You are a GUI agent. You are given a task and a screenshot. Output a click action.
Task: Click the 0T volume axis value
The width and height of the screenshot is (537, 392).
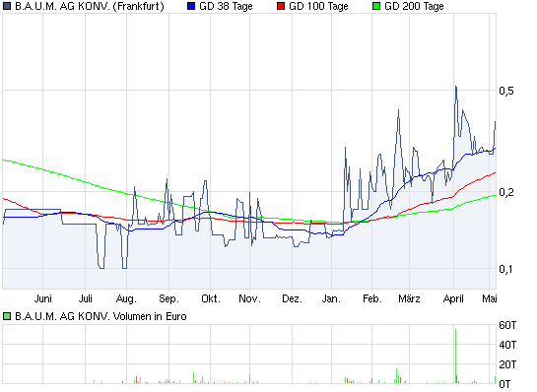pos(504,384)
